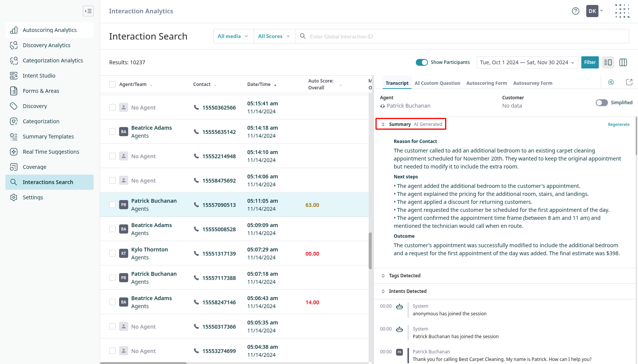This screenshot has width=638, height=364.
Task: Open the All media dropdown
Action: click(x=233, y=36)
